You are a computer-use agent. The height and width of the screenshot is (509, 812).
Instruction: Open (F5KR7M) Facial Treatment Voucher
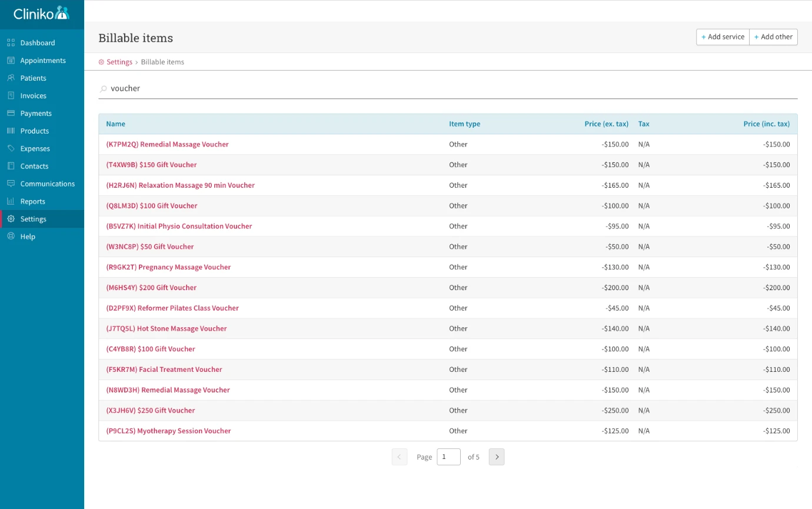tap(164, 370)
